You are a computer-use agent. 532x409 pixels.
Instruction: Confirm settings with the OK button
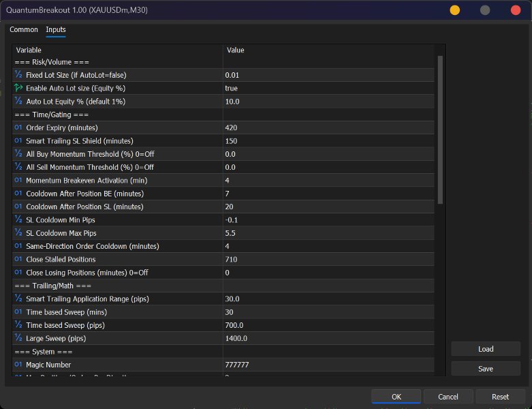coord(396,397)
